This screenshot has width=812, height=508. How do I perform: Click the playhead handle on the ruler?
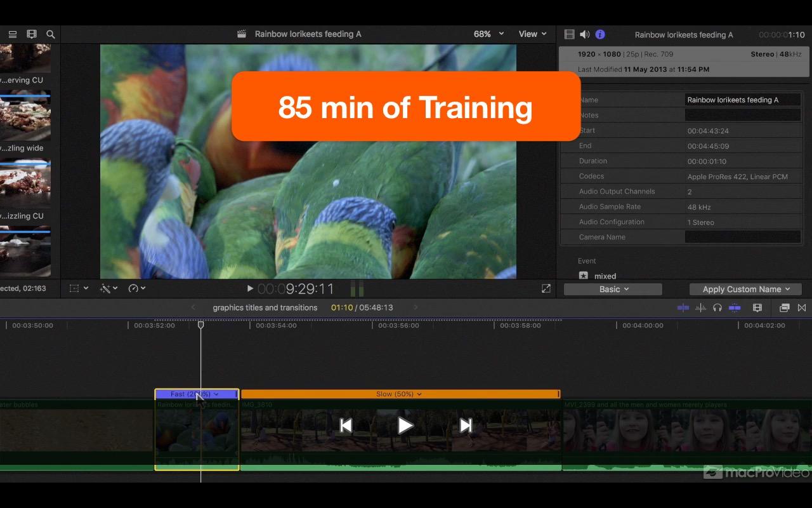coord(200,325)
